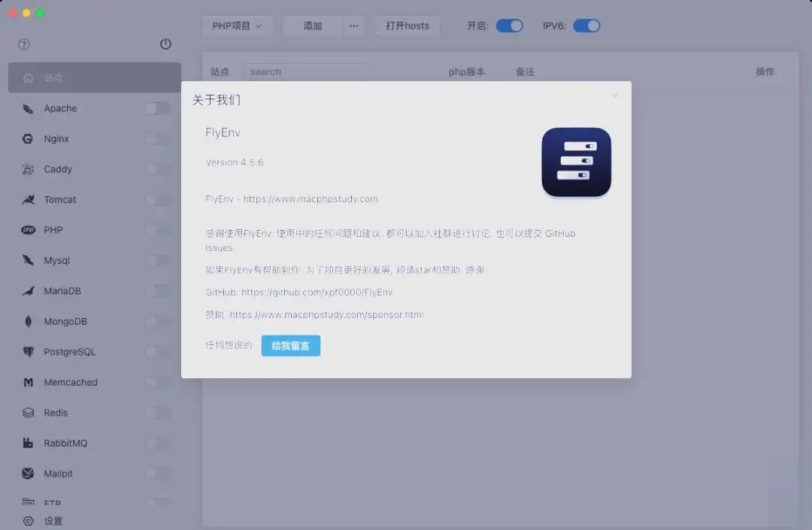Disable the IPV6 switch
Viewport: 812px width, 530px height.
click(586, 26)
